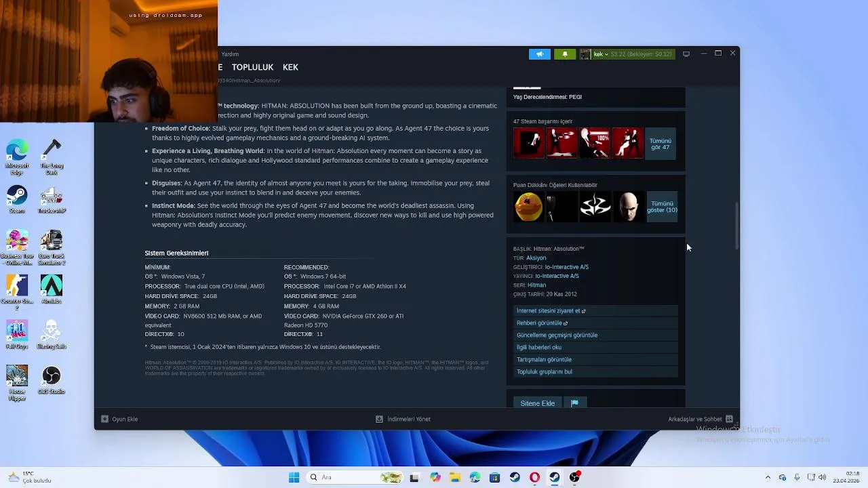Open Business Tour desktop shortcut
This screenshot has height=488, width=868.
coord(17,247)
